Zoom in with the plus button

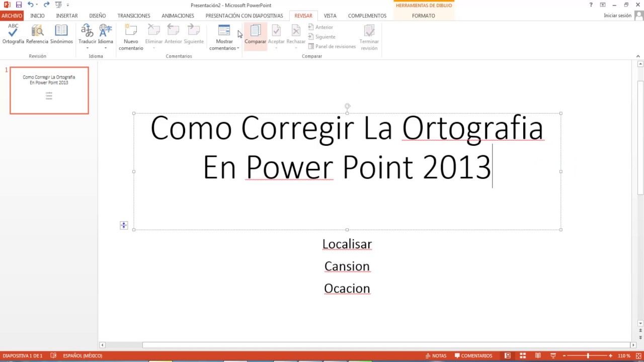[611, 355]
